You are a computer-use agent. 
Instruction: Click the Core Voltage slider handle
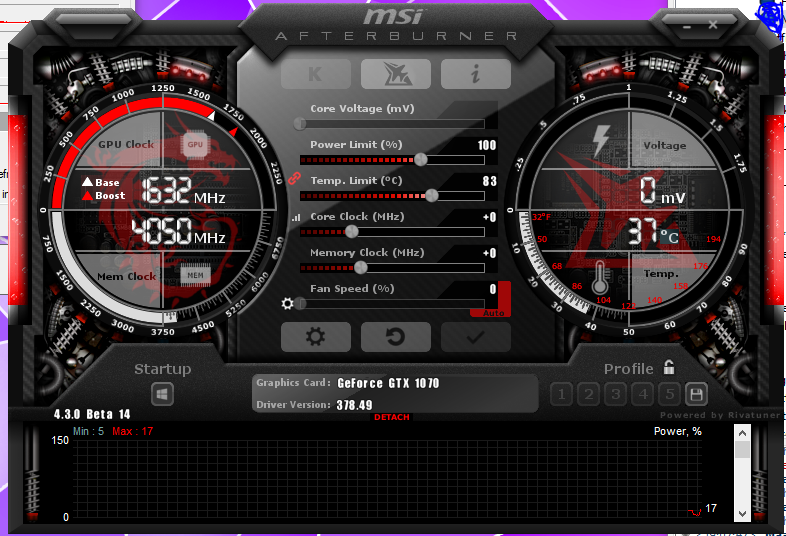[300, 123]
